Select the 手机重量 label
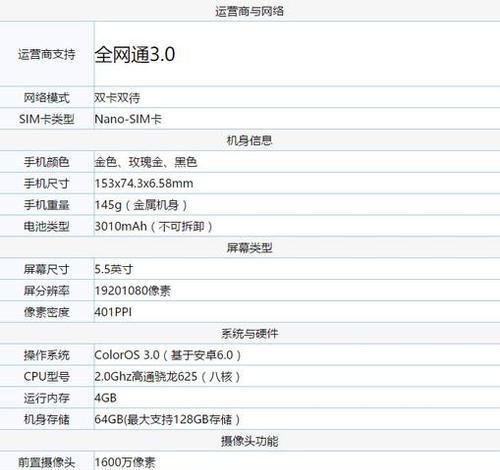The width and height of the screenshot is (500, 470). (x=47, y=205)
